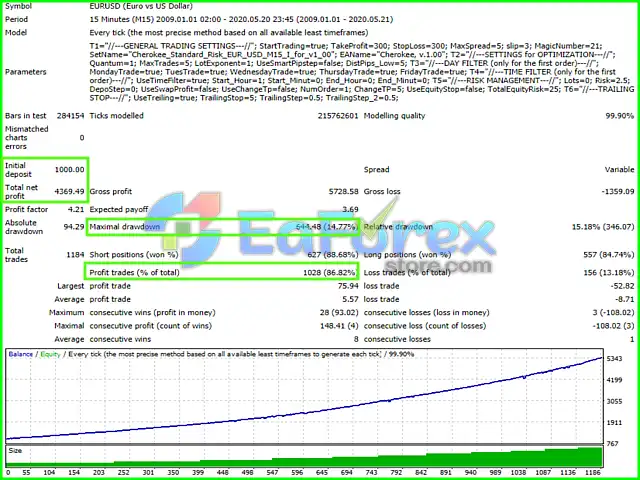Click the Total net profit value 4369.49
Screen dimensions: 640x480
(70, 191)
